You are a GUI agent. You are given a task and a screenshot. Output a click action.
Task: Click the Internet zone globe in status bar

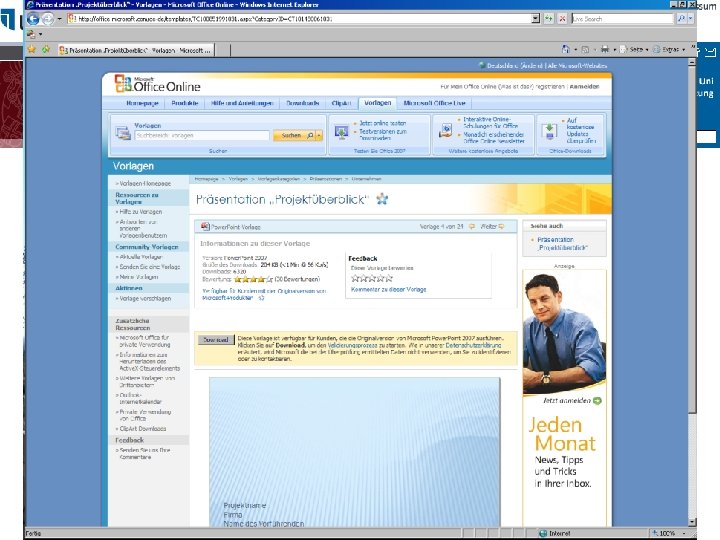click(543, 533)
